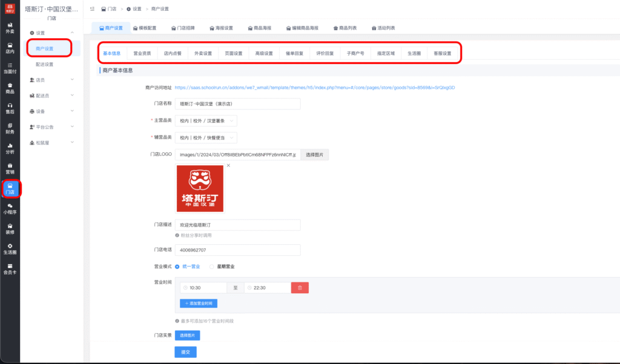The image size is (620, 364).
Task: Open the 外卖 (takeout) sidebar icon
Action: click(8, 29)
